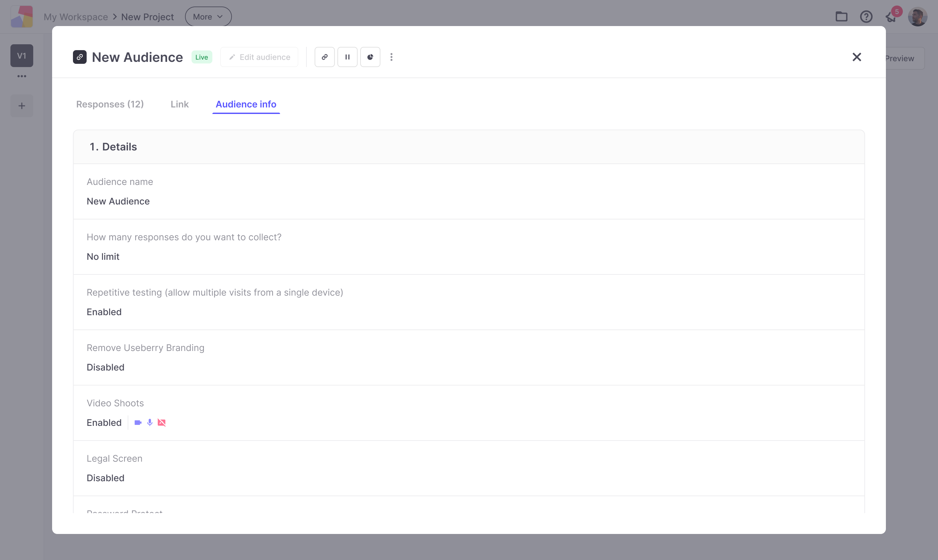Open the Useberry logo home

[x=22, y=17]
